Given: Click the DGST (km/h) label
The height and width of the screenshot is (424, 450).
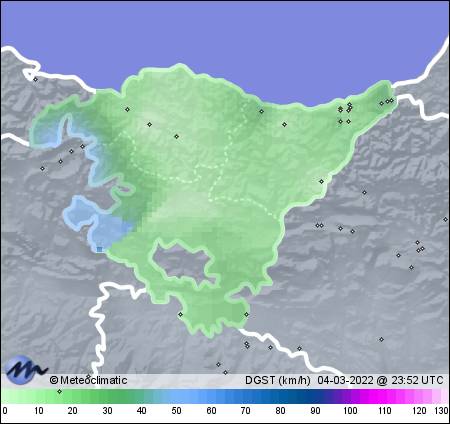Looking at the screenshot, I should click(x=278, y=380).
